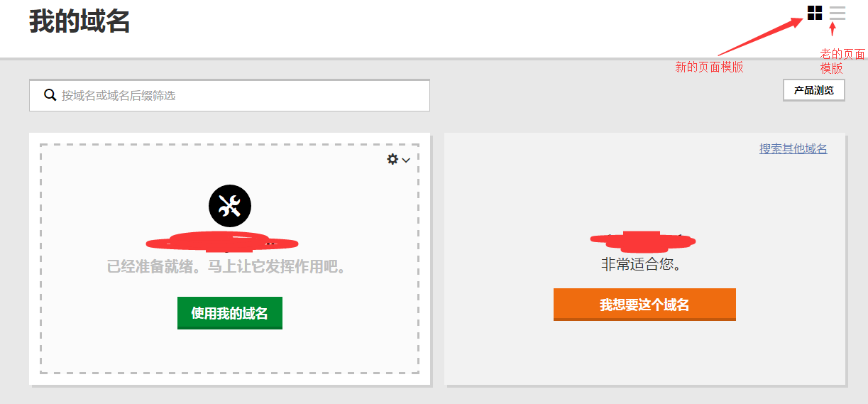Click the 我的域名 page heading

coord(79,21)
